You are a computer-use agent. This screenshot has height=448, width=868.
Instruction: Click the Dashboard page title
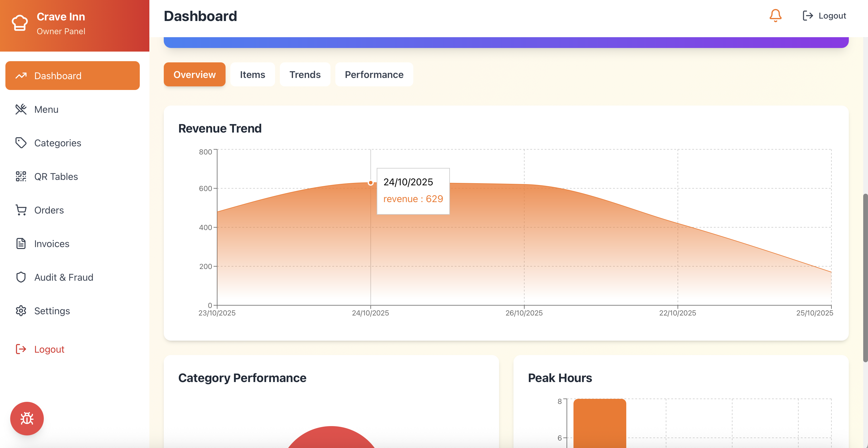[200, 16]
